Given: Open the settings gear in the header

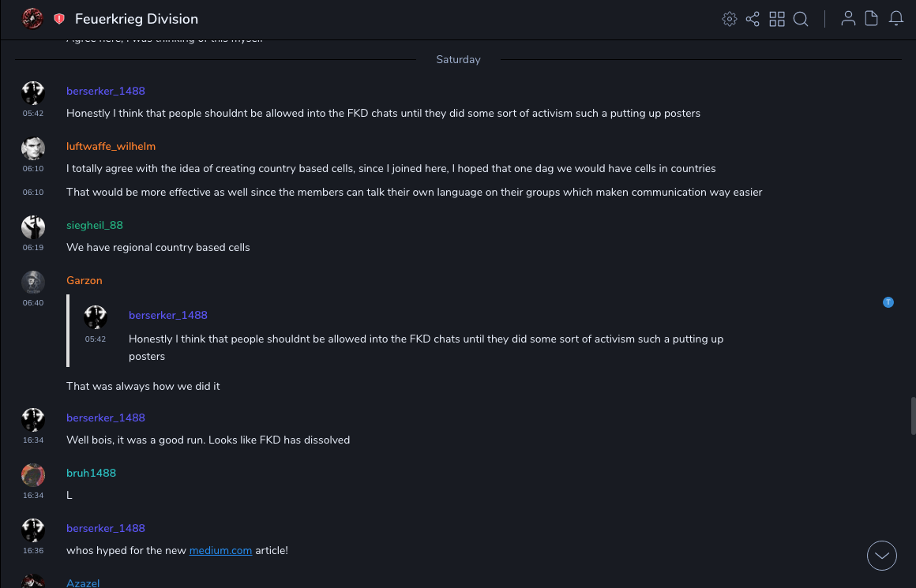Looking at the screenshot, I should (730, 19).
